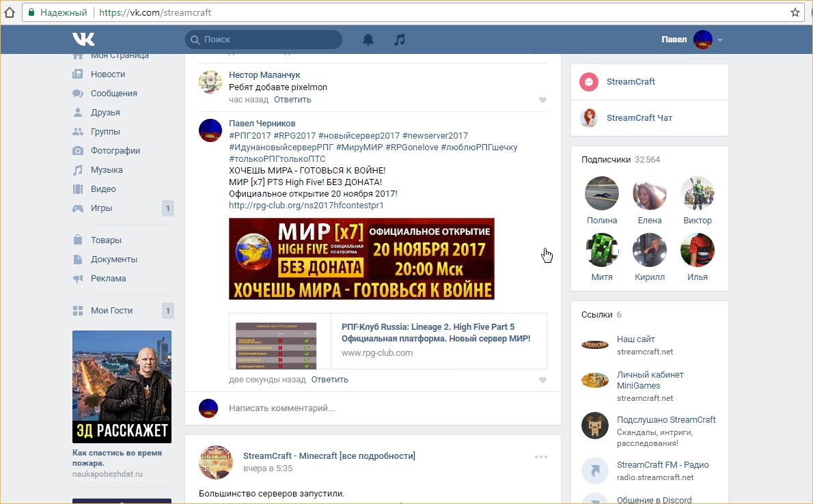
Task: Open Сообщения in the left sidebar
Action: (x=113, y=94)
